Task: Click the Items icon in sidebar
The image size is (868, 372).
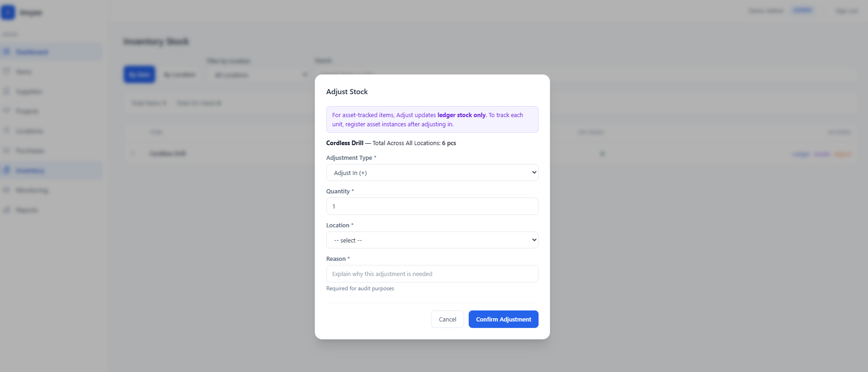Action: pyautogui.click(x=7, y=71)
